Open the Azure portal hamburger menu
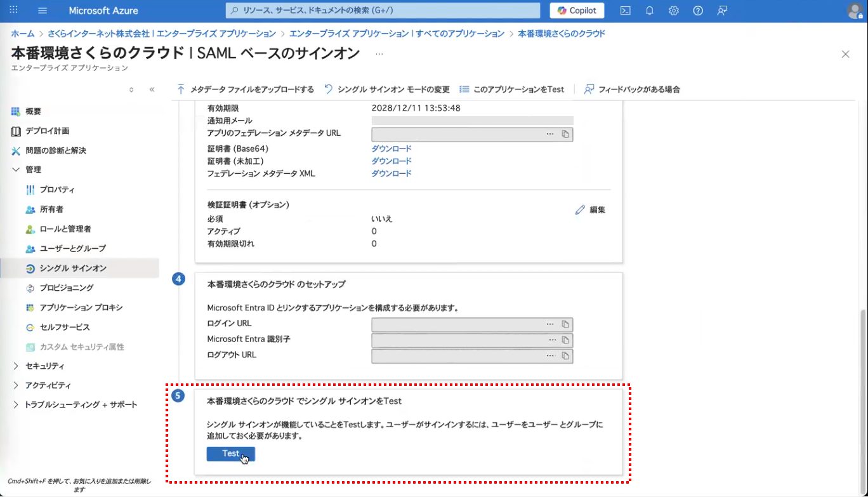The width and height of the screenshot is (868, 497). click(x=43, y=11)
